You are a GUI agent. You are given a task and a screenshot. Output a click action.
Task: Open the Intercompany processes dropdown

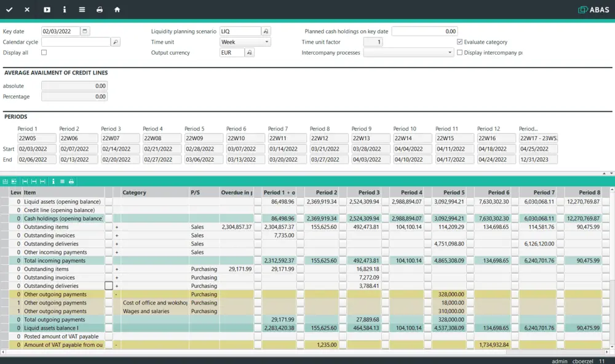[408, 52]
